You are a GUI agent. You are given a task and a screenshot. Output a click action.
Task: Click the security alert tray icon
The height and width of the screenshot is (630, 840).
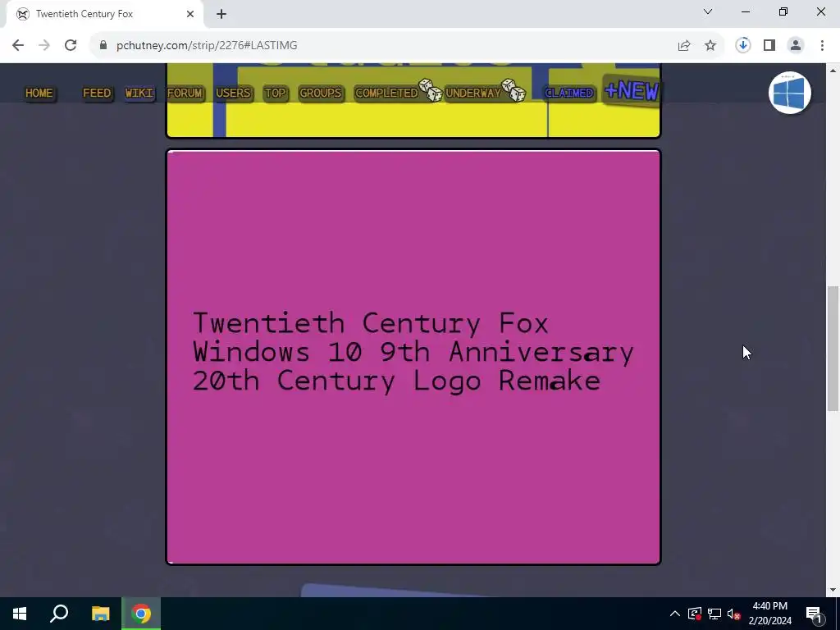pyautogui.click(x=695, y=614)
